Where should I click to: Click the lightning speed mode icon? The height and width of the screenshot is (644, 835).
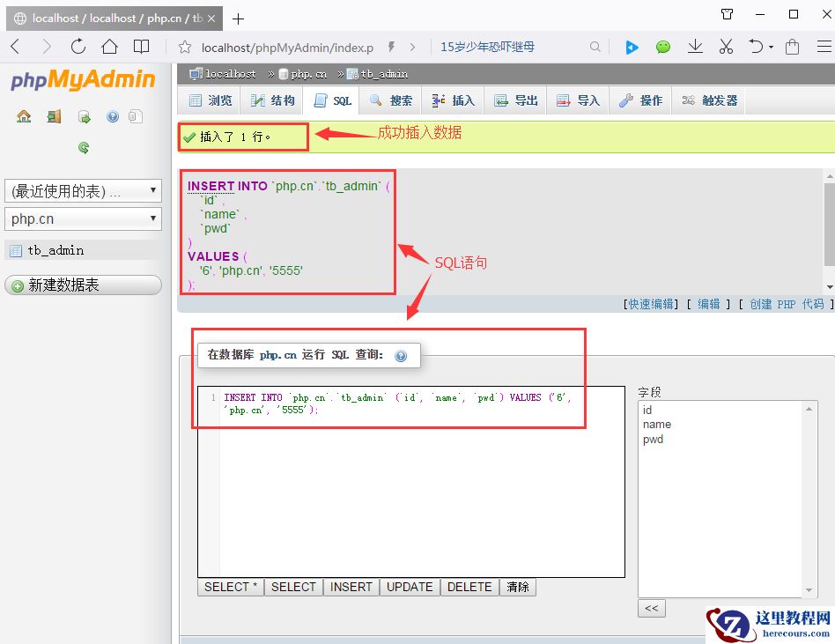(x=391, y=47)
